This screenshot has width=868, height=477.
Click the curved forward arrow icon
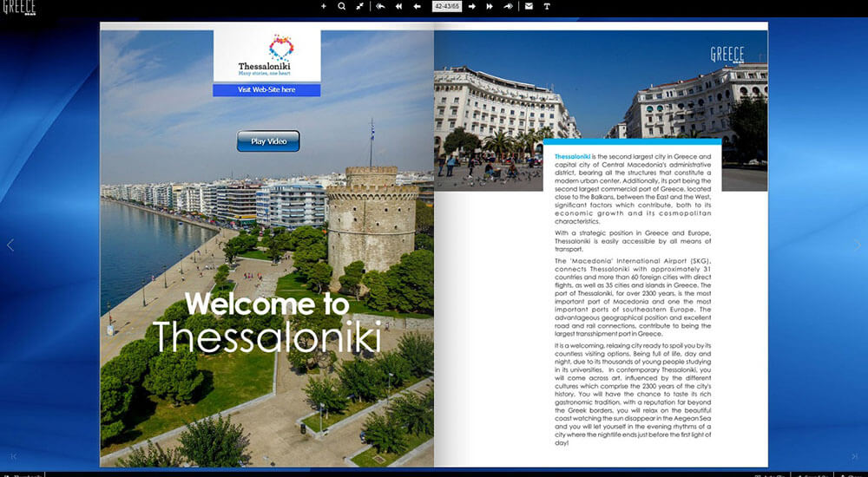pos(508,6)
